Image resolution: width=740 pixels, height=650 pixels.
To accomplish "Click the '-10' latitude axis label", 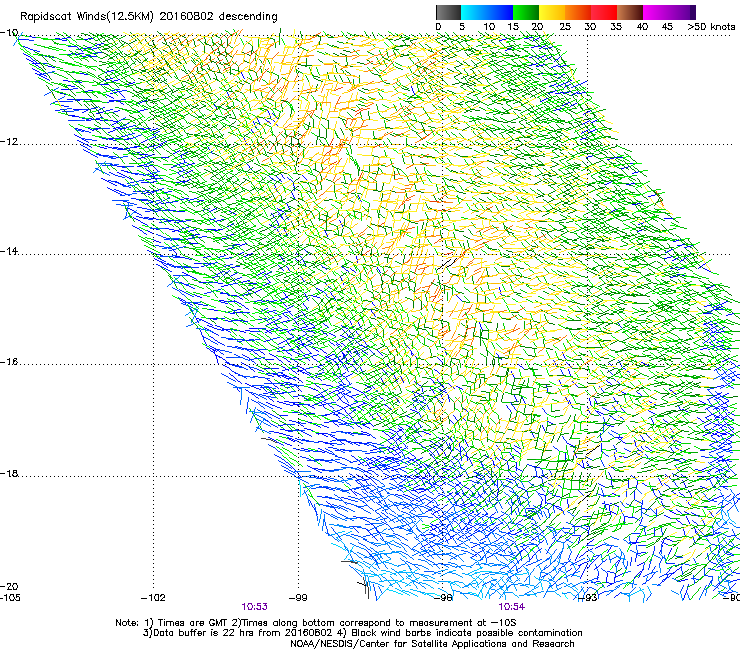I will tap(9, 33).
